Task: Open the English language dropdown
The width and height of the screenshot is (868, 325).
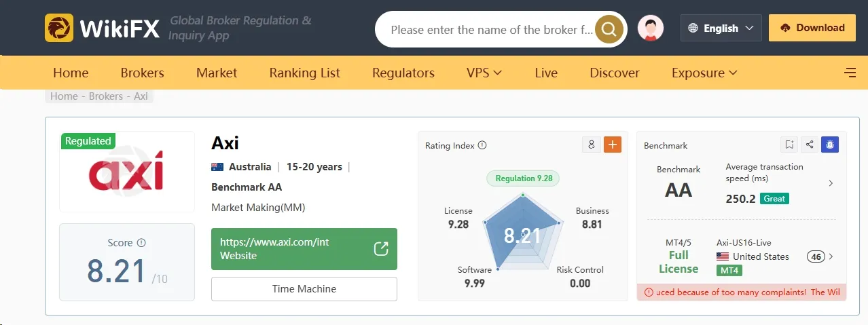Action: pos(721,28)
